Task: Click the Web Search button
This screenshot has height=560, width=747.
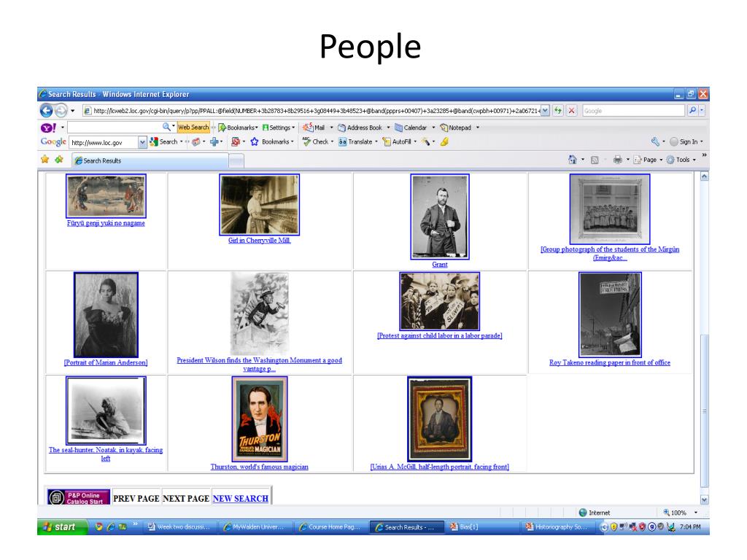Action: pos(193,128)
